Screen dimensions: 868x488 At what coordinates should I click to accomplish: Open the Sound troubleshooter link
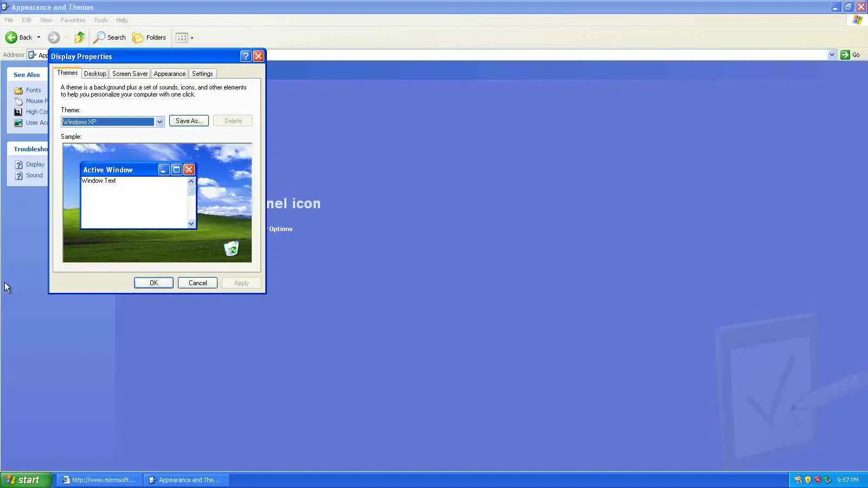[34, 176]
